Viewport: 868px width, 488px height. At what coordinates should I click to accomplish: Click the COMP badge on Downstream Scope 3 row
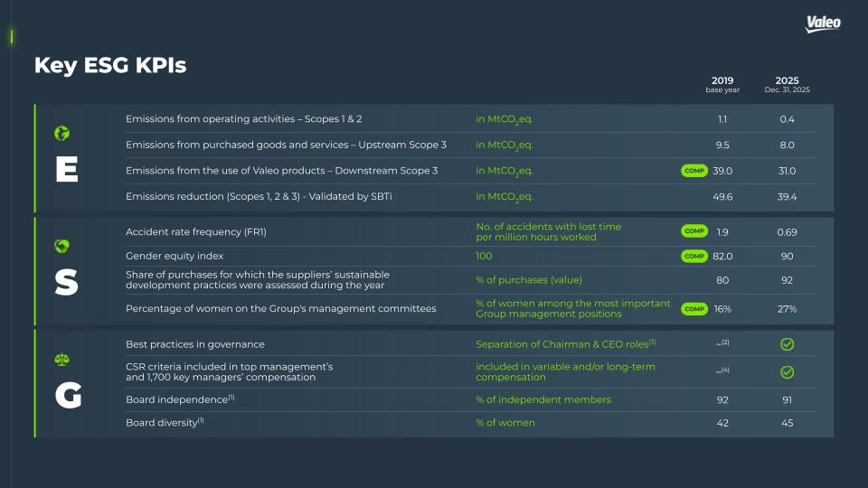(693, 171)
